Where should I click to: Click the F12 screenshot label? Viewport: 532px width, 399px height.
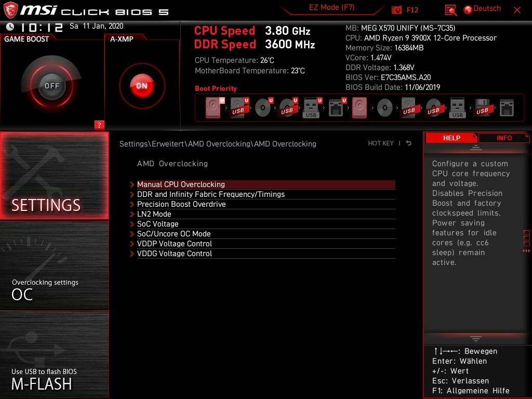[412, 10]
